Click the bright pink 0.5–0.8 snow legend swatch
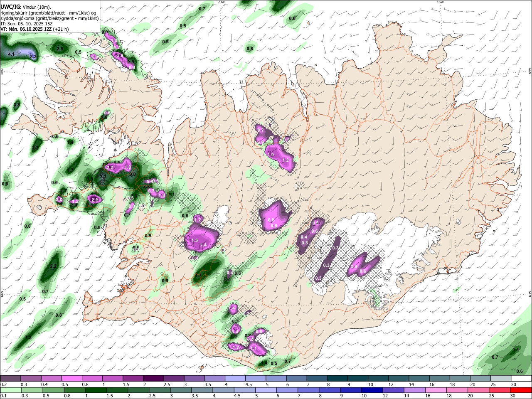The height and width of the screenshot is (399, 532). 71,378
